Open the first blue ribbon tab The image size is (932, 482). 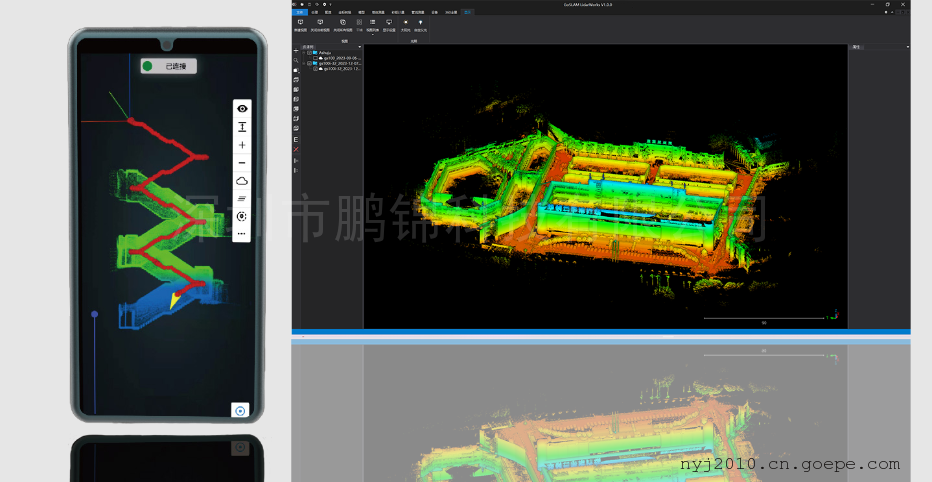coord(298,12)
